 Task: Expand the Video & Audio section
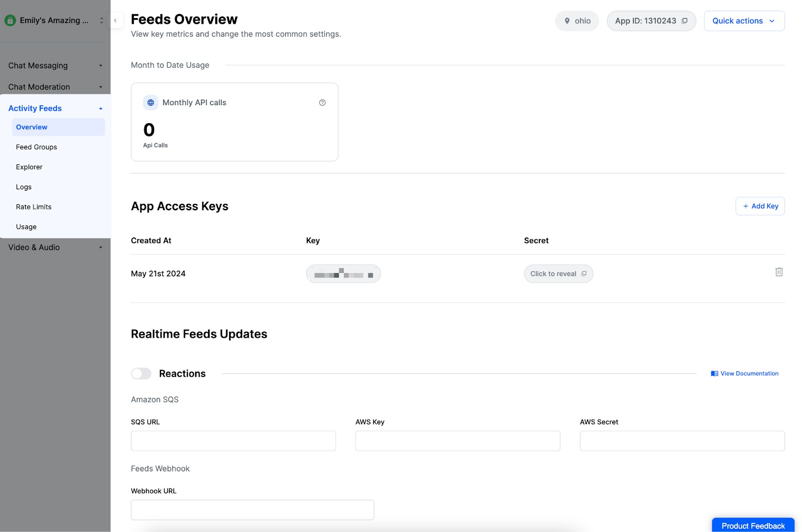click(55, 247)
